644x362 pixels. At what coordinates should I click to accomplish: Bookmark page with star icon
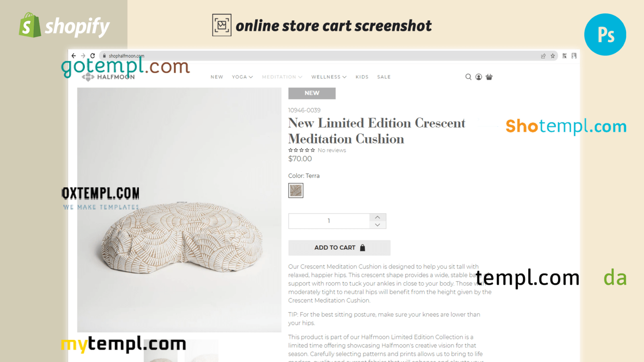(x=553, y=56)
